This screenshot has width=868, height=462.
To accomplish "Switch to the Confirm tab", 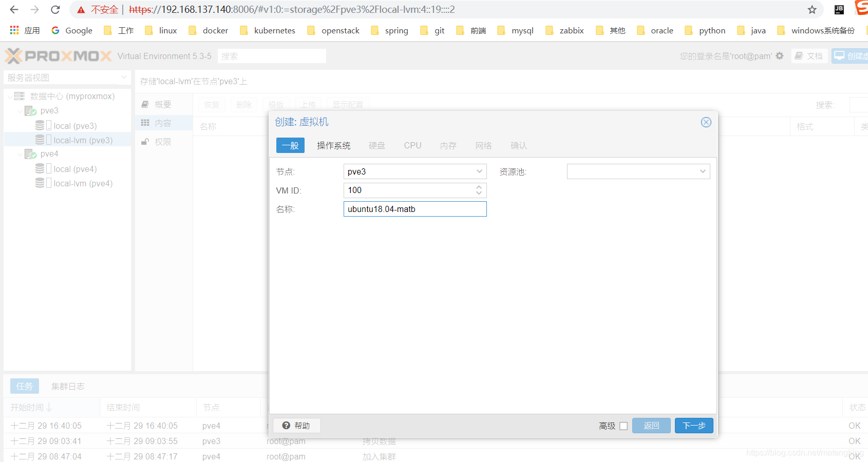I will (518, 145).
